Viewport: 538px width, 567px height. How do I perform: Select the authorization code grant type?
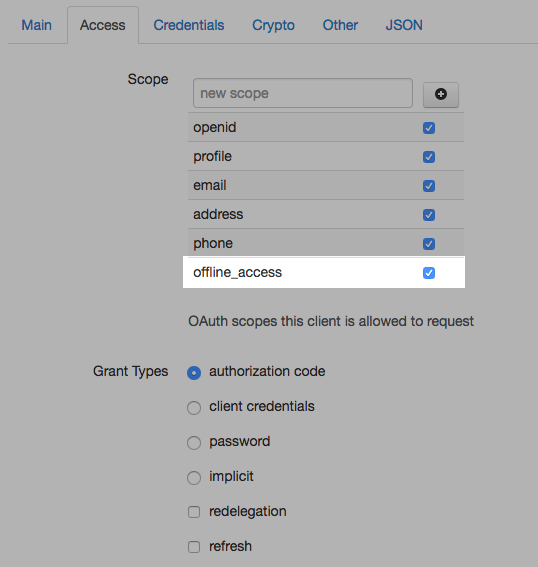(x=194, y=373)
